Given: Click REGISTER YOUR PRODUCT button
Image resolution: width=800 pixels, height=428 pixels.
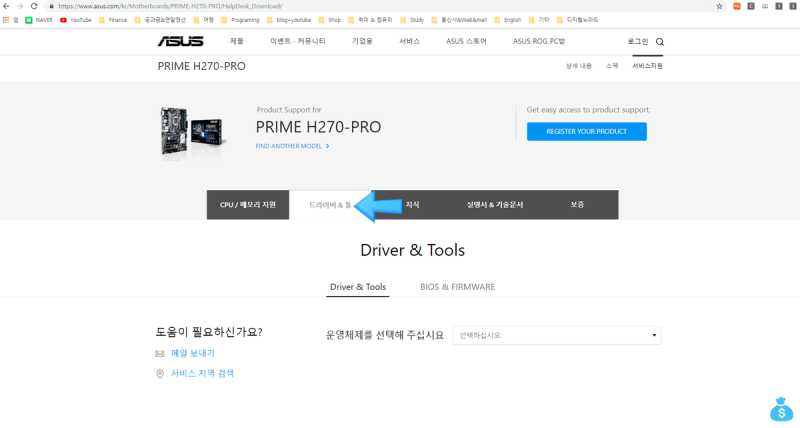Looking at the screenshot, I should coord(587,132).
